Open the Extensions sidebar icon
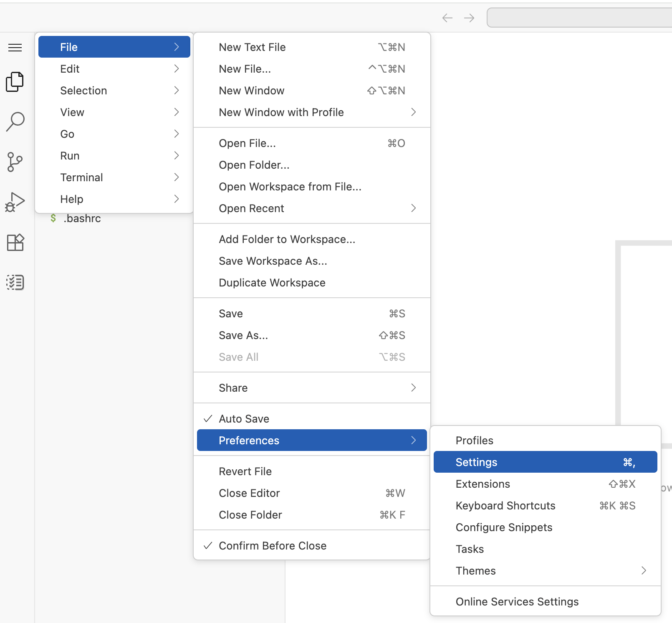This screenshot has height=623, width=672. [15, 242]
